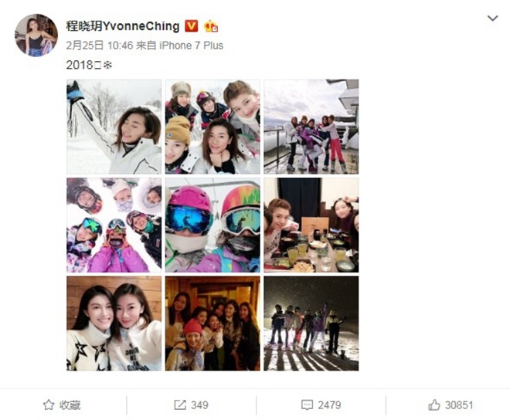Click the comment bubble icon

coord(307,405)
